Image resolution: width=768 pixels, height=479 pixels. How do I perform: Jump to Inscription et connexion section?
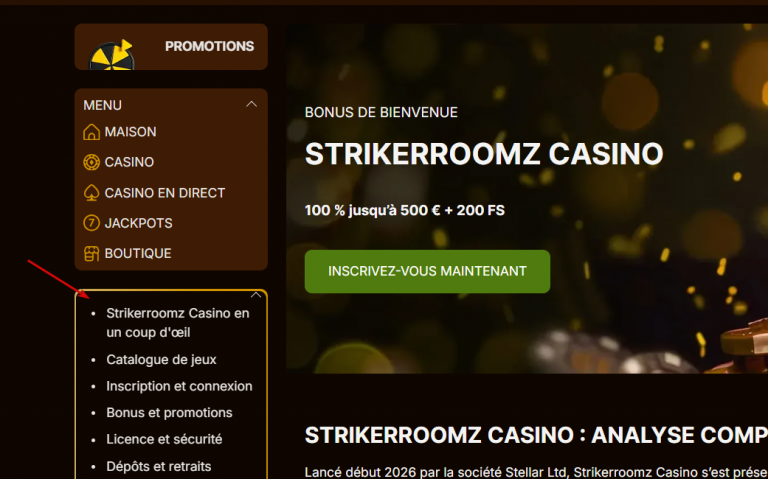(x=179, y=386)
